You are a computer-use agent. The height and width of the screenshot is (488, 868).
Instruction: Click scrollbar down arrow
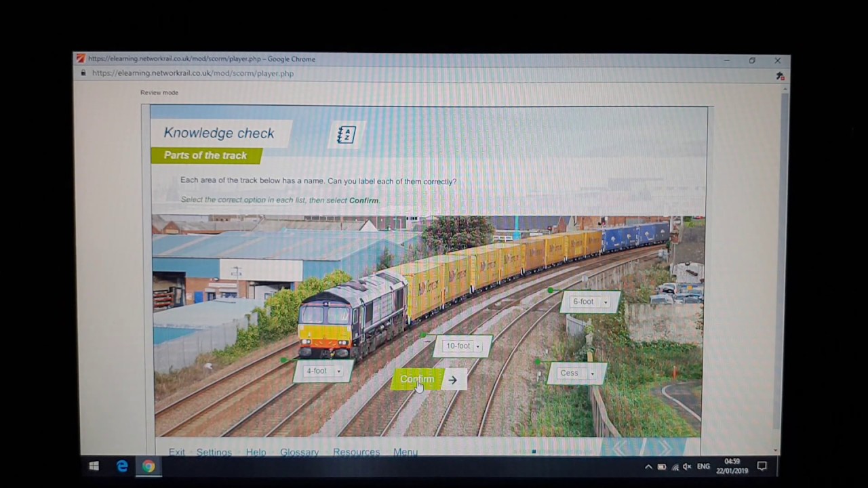(x=776, y=449)
